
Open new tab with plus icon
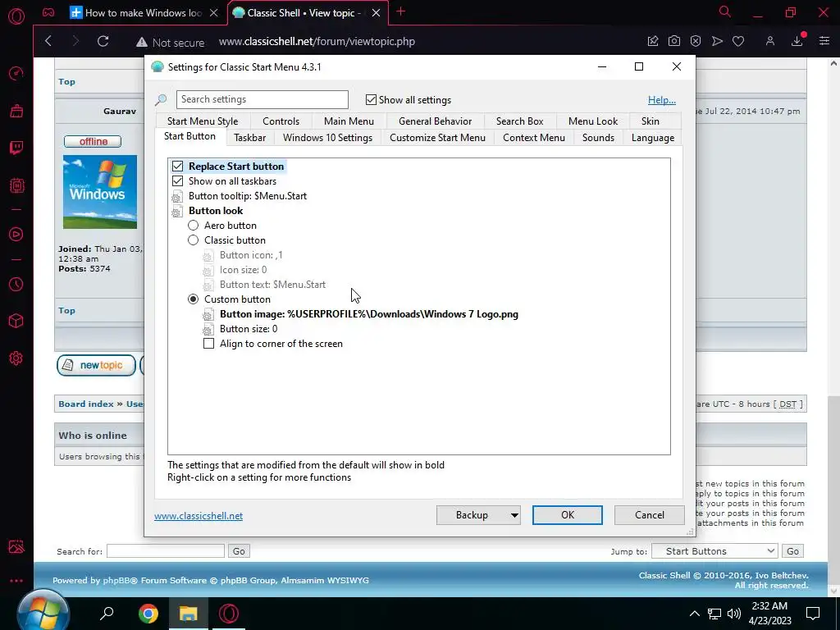(x=400, y=11)
